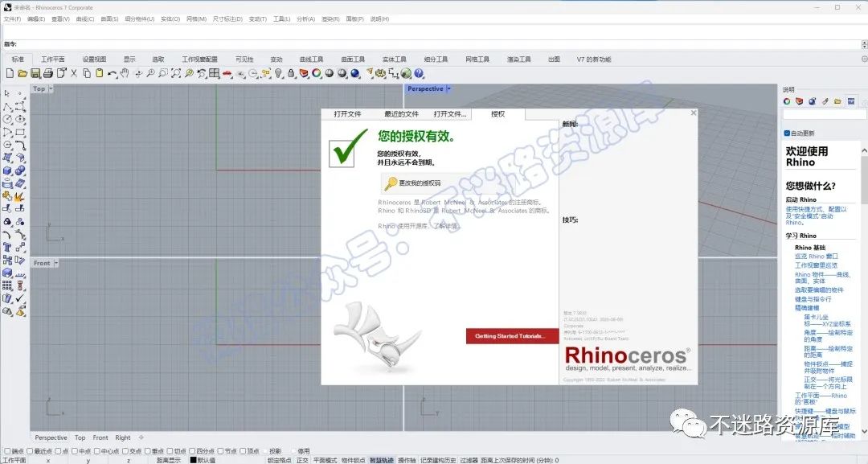This screenshot has height=464, width=868.
Task: Switch to the 打开文件 dialog tab
Action: point(348,114)
